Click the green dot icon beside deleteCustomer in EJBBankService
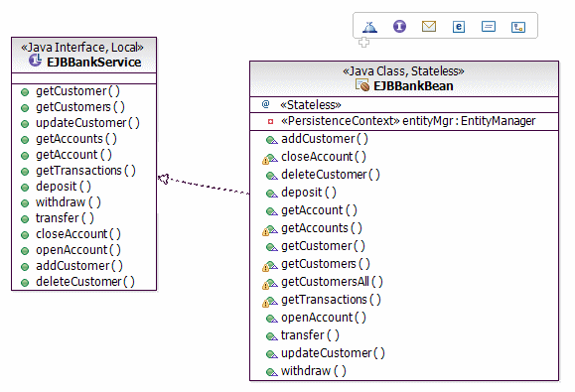Image resolution: width=575 pixels, height=392 pixels. (x=25, y=283)
